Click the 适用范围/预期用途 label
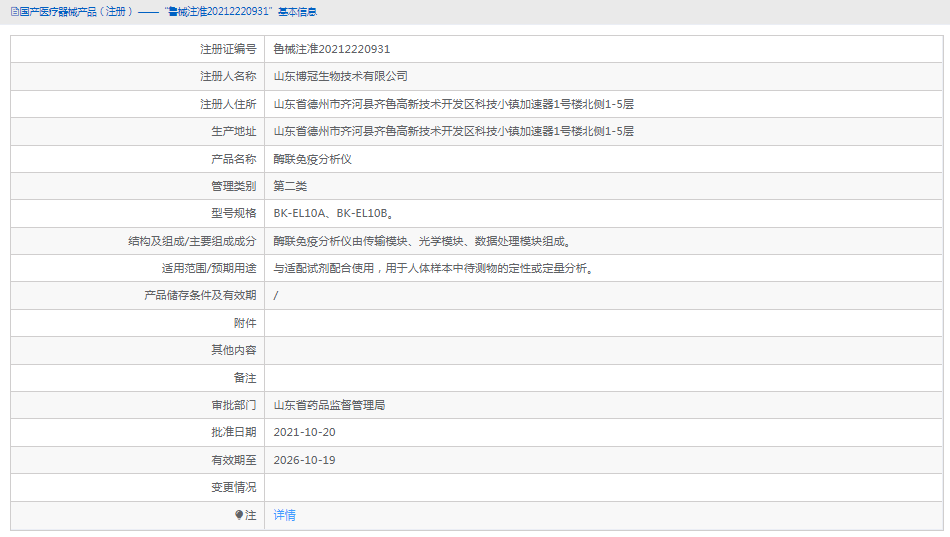 tap(209, 268)
